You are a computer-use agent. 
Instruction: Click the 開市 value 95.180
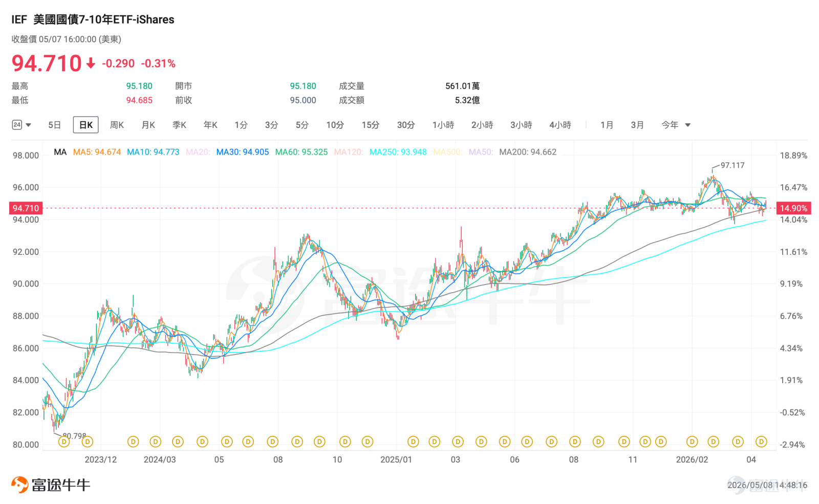click(x=303, y=86)
